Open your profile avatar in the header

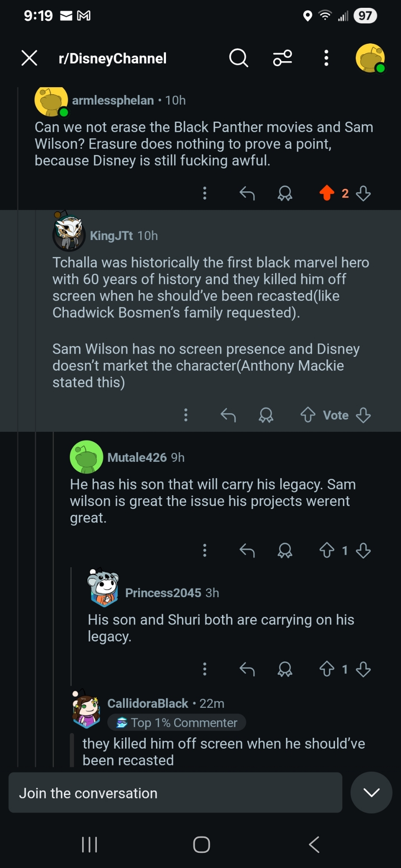pos(370,58)
